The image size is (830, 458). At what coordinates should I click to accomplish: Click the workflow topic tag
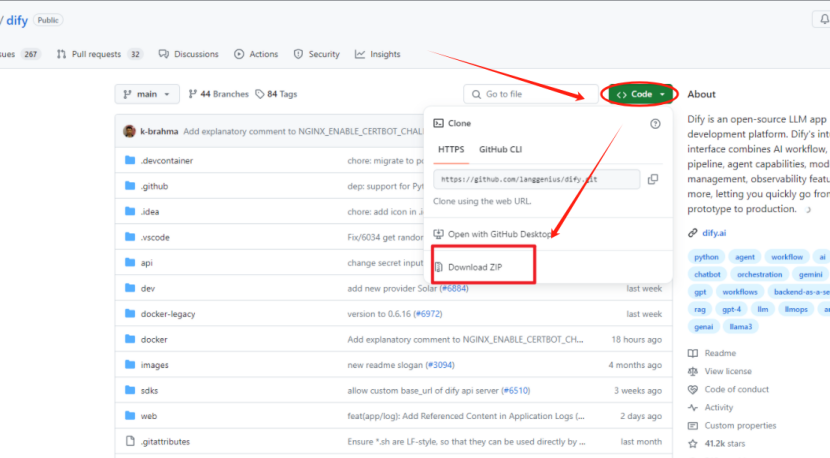pos(787,257)
